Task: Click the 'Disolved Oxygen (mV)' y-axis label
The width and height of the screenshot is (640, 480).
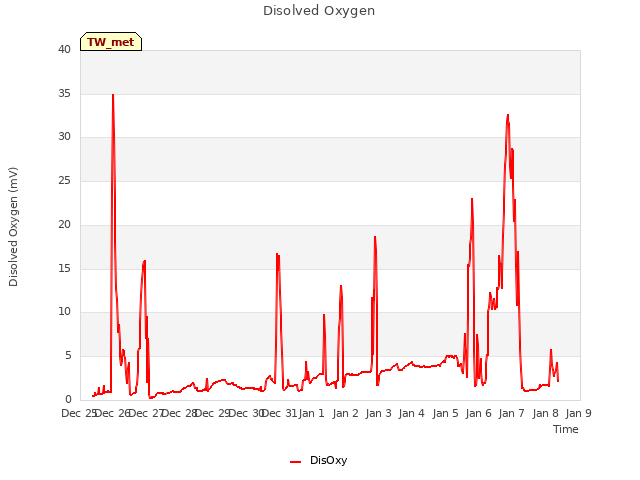Action: point(13,227)
